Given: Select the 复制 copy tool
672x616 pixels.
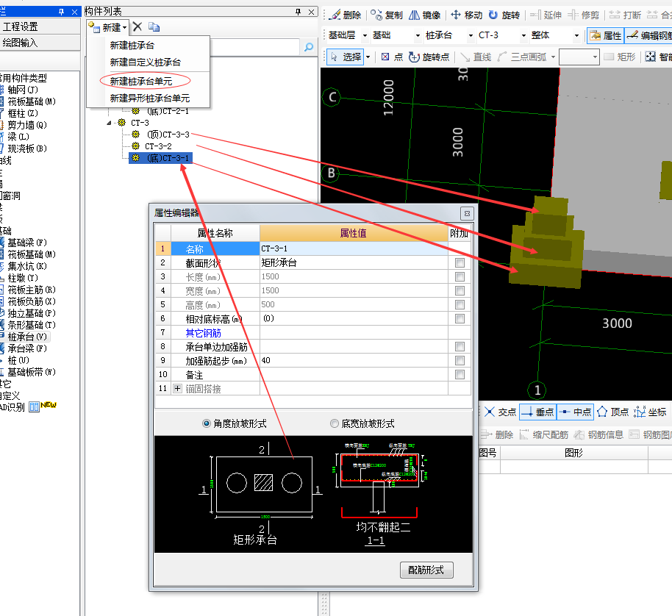Looking at the screenshot, I should (387, 15).
